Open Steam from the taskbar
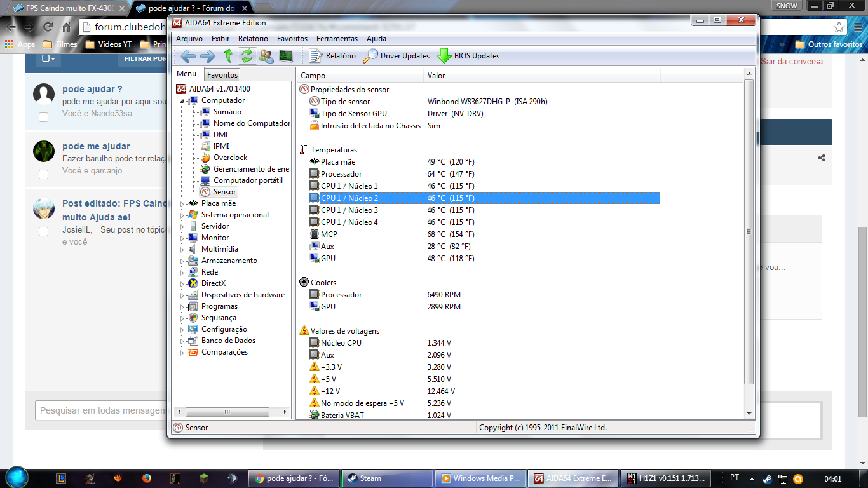Image resolution: width=868 pixels, height=488 pixels. [386, 478]
